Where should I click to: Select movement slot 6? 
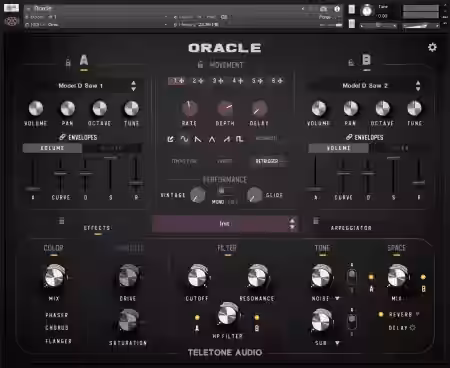(x=277, y=81)
